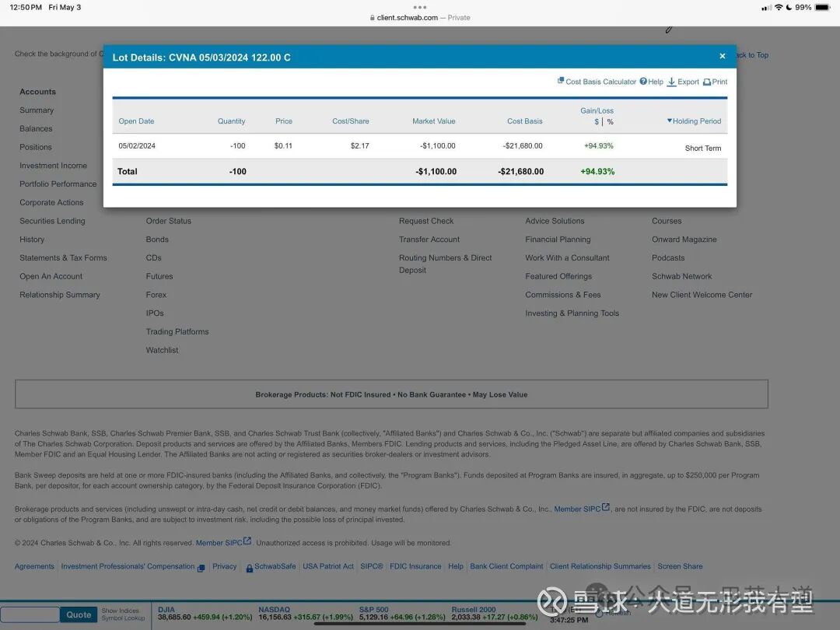Open Request Check link
The image size is (840, 630).
[x=426, y=221]
